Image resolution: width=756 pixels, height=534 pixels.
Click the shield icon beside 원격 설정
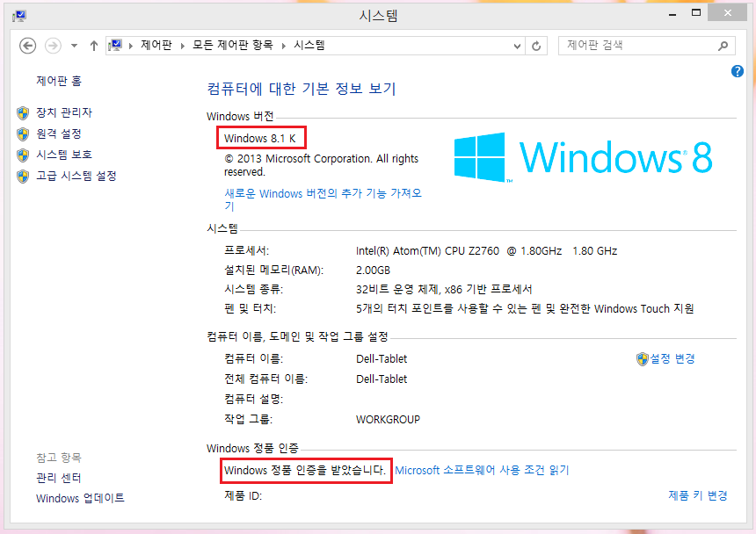23,134
